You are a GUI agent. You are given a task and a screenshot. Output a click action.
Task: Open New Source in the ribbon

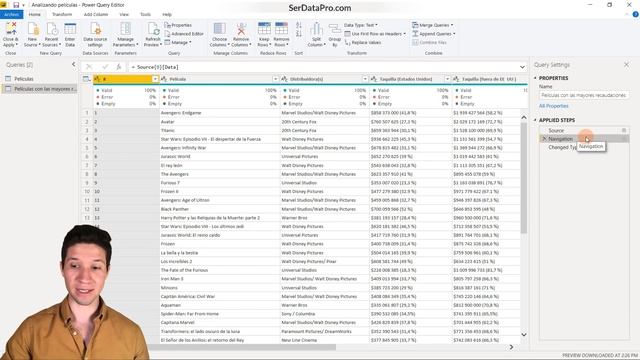[32, 34]
